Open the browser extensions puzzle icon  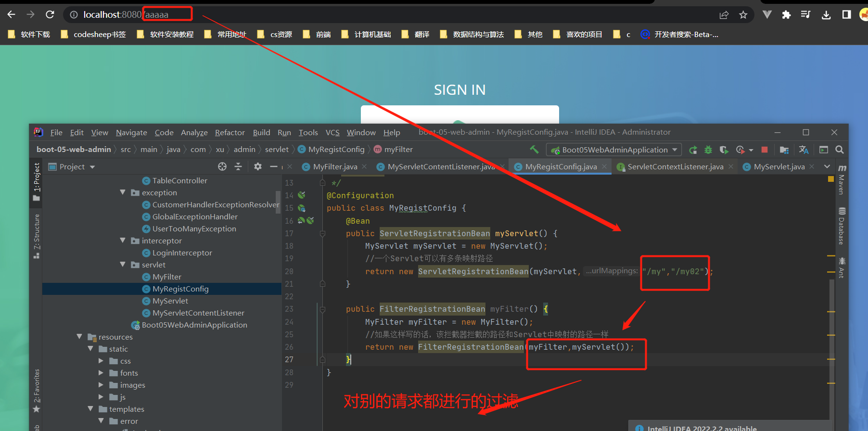pyautogui.click(x=786, y=15)
